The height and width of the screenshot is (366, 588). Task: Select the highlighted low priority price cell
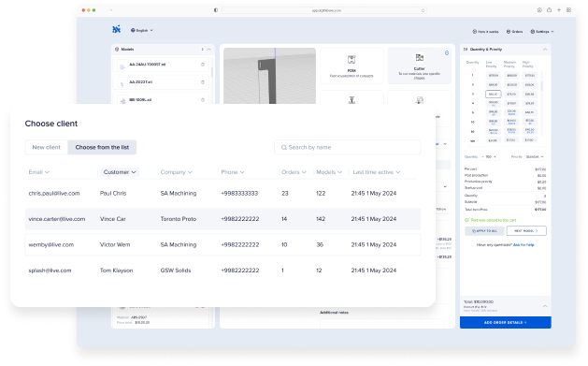494,95
